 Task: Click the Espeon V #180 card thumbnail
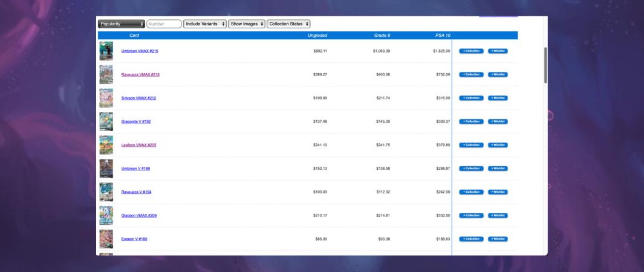106,239
